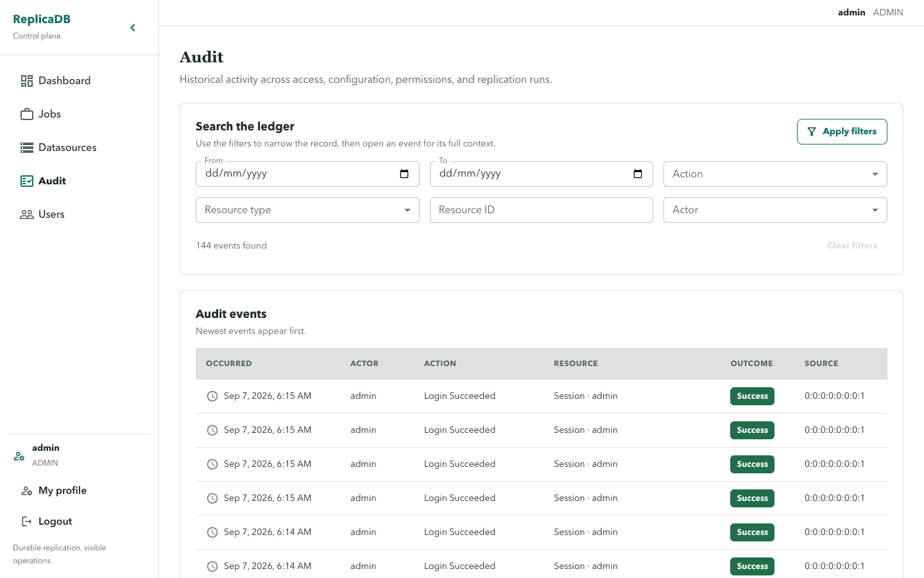Click the Clear filters button

coord(851,245)
